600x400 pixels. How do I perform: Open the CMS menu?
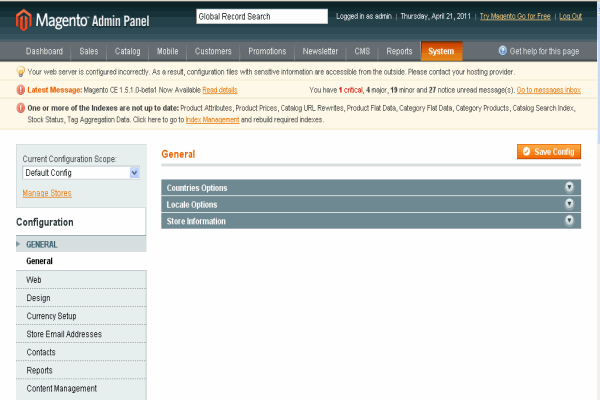click(362, 51)
